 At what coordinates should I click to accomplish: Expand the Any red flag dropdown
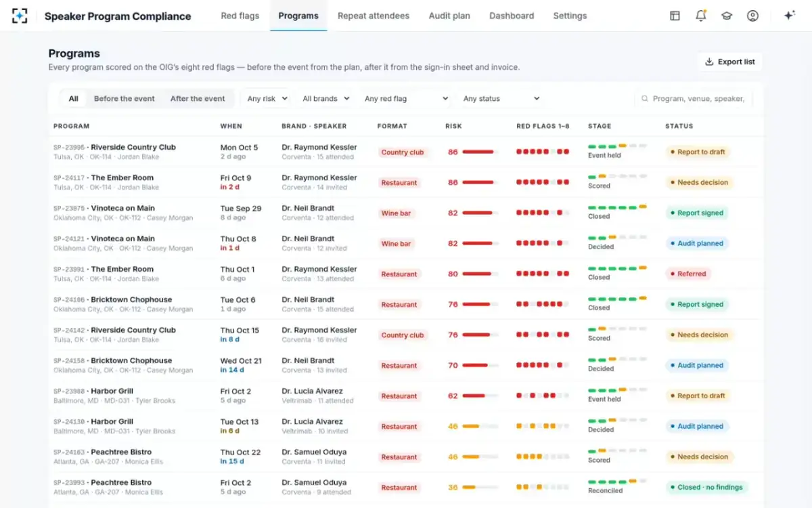coord(406,99)
